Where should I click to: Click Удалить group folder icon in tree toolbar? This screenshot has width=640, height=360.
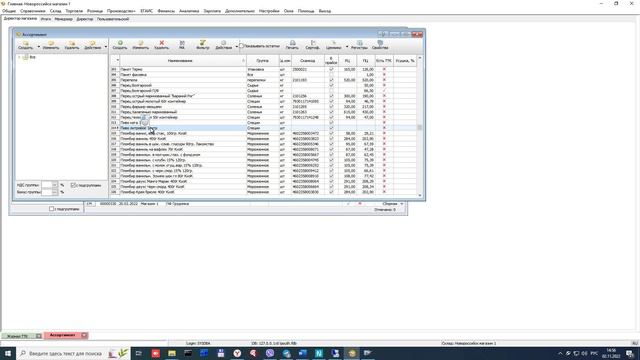(72, 43)
